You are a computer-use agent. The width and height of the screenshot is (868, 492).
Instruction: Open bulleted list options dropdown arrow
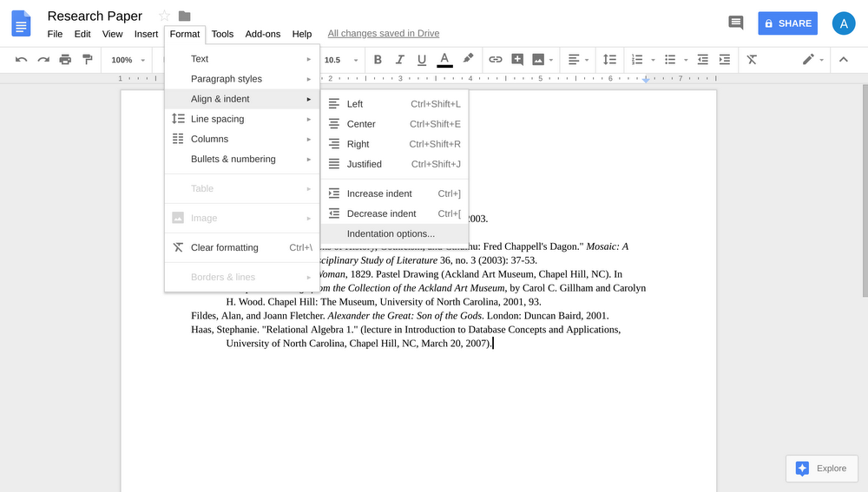[x=686, y=60]
